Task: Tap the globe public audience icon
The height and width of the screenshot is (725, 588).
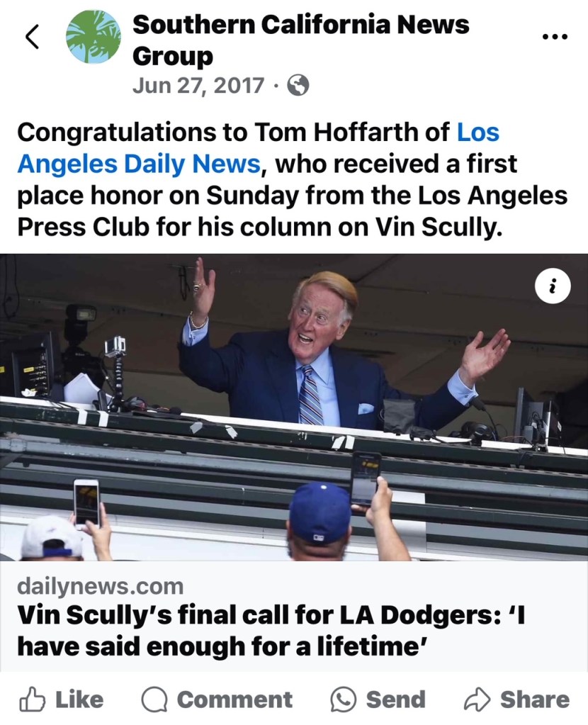Action: 298,86
